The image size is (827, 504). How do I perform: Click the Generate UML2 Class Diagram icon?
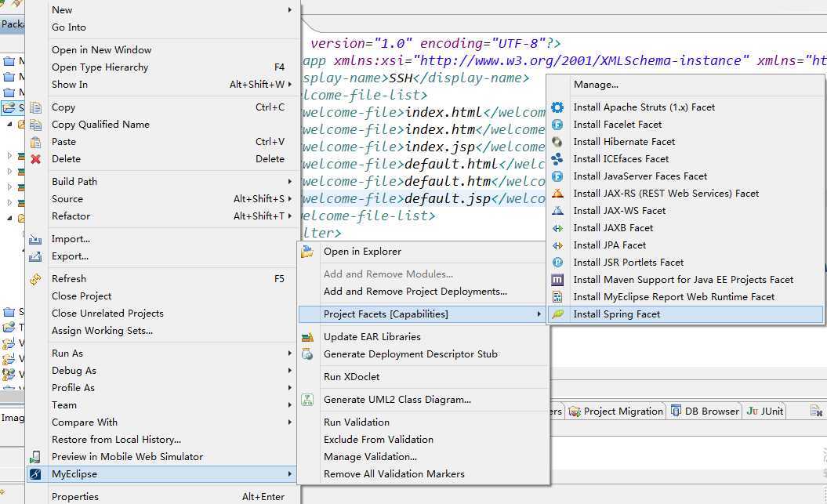(308, 400)
